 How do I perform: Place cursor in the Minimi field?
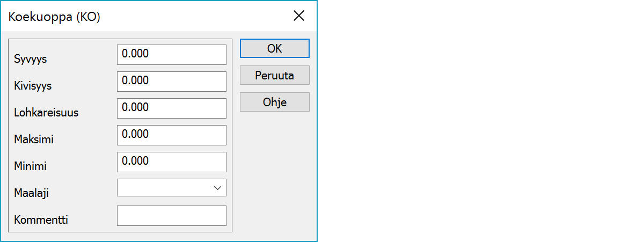[x=171, y=162]
